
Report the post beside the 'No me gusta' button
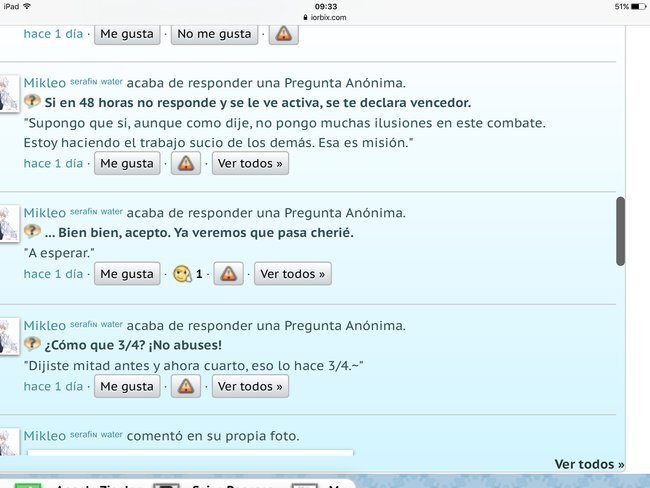click(283, 34)
